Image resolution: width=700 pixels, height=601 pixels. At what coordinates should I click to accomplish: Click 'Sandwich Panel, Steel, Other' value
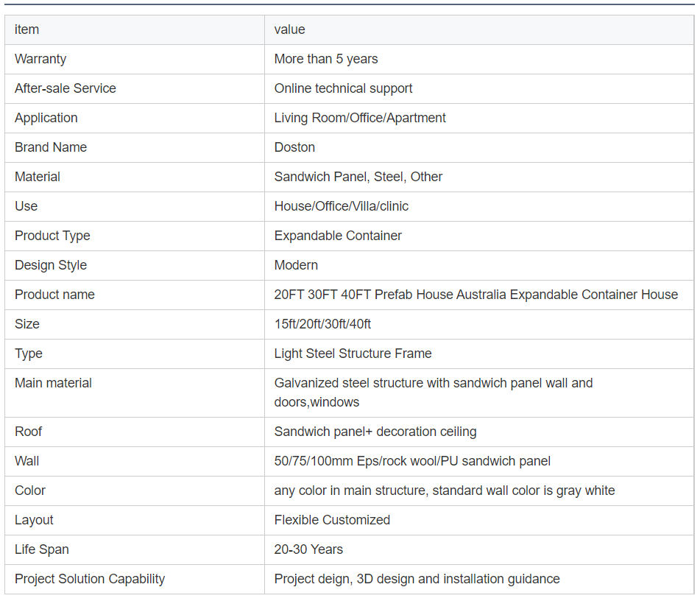click(358, 177)
